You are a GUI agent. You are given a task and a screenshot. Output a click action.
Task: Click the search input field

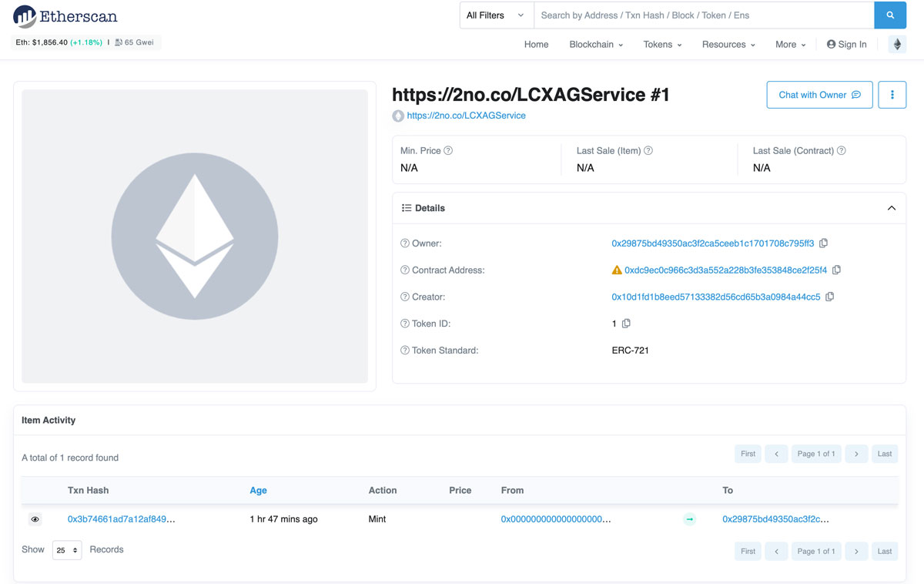click(704, 15)
